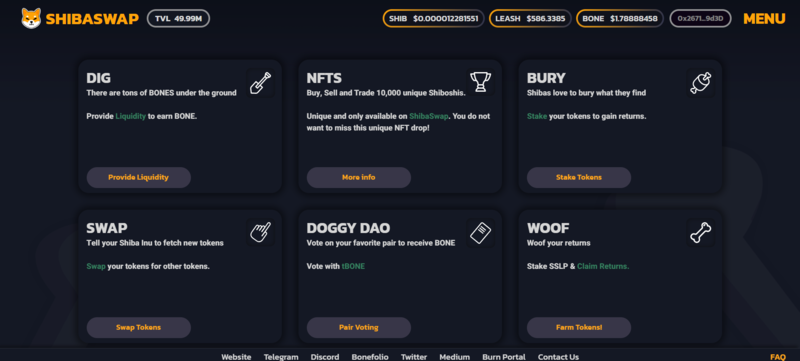
Task: Open the Contact Us footer link
Action: click(x=558, y=357)
